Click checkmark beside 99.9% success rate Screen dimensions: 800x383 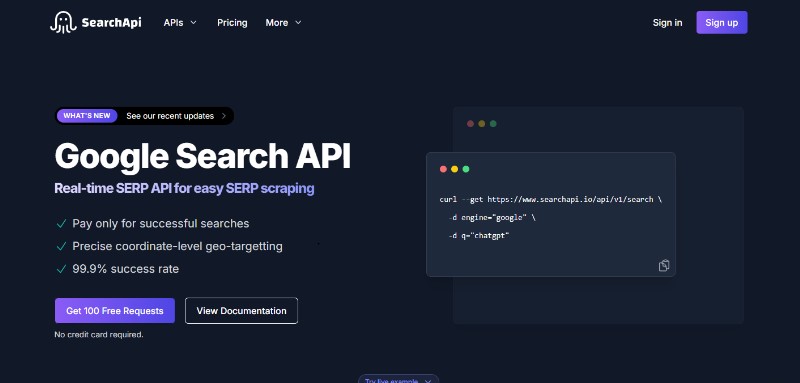(x=61, y=269)
